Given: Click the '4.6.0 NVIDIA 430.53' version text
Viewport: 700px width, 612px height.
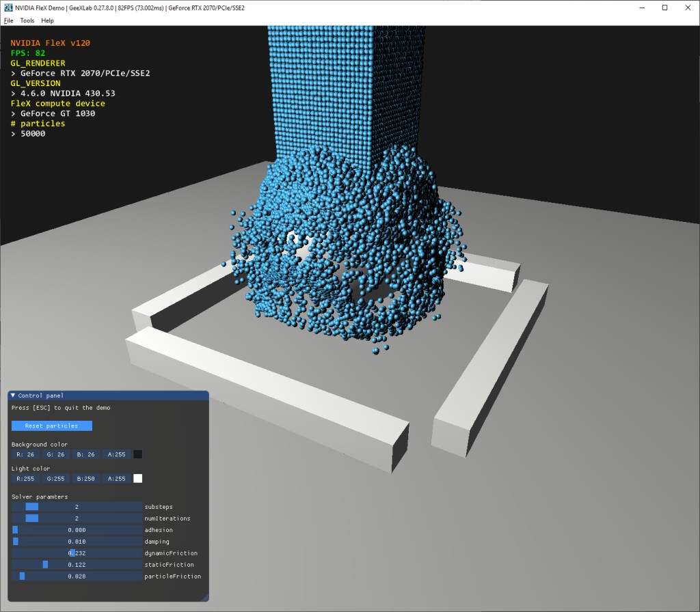Looking at the screenshot, I should click(68, 93).
